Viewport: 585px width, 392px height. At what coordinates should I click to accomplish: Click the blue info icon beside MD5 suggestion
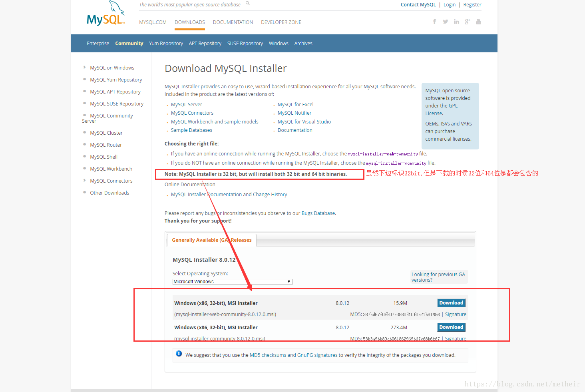179,354
